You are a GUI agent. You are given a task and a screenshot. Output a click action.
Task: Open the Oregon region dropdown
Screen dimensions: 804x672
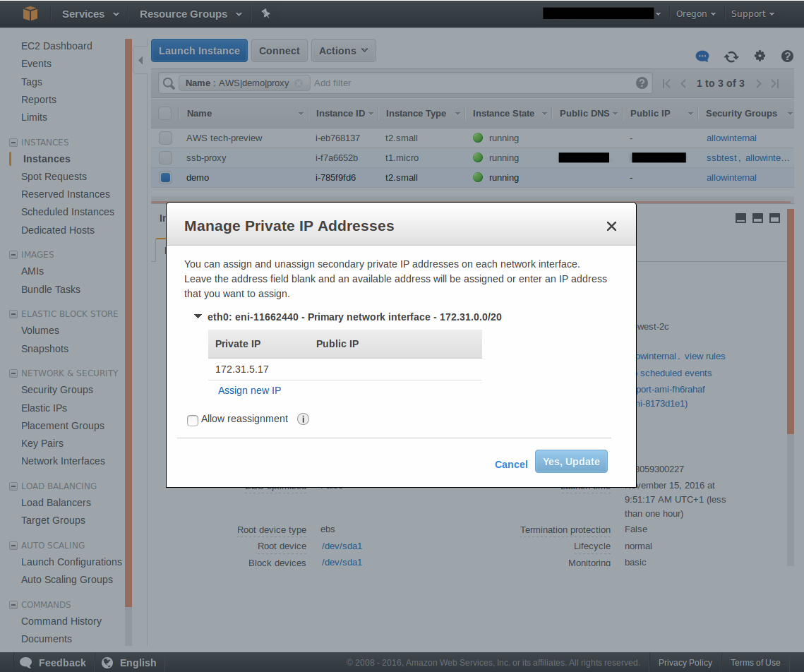695,14
